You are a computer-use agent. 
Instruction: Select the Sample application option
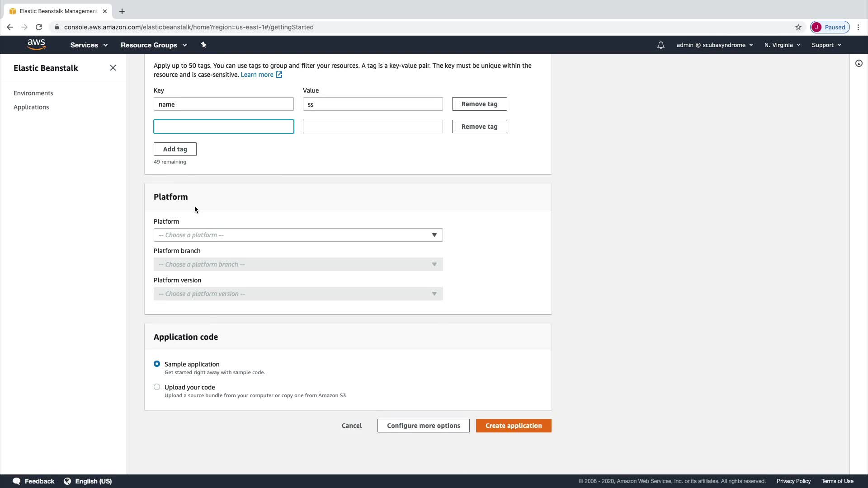pyautogui.click(x=157, y=364)
